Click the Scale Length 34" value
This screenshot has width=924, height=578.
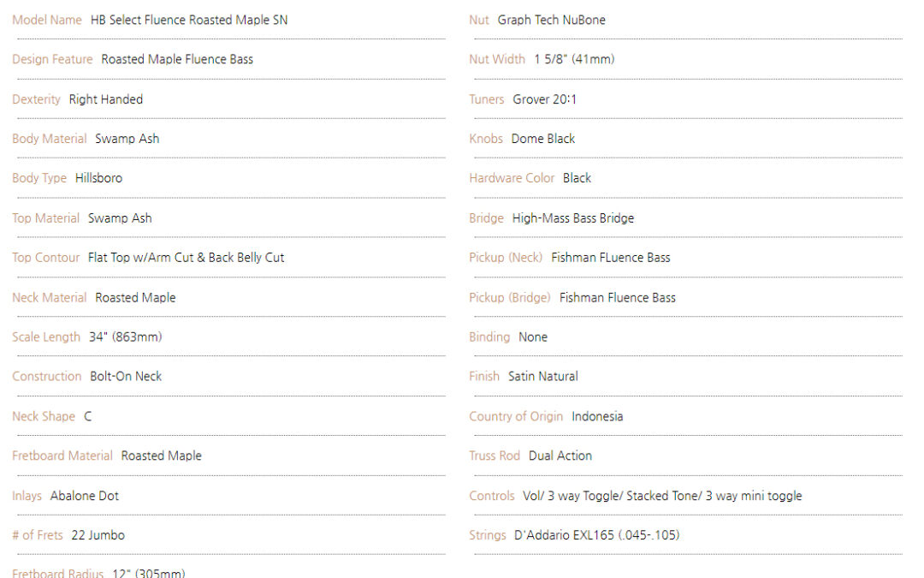126,337
